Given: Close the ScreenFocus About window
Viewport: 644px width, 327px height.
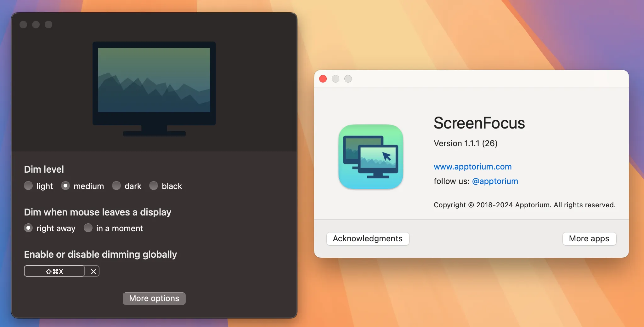Looking at the screenshot, I should coord(323,79).
